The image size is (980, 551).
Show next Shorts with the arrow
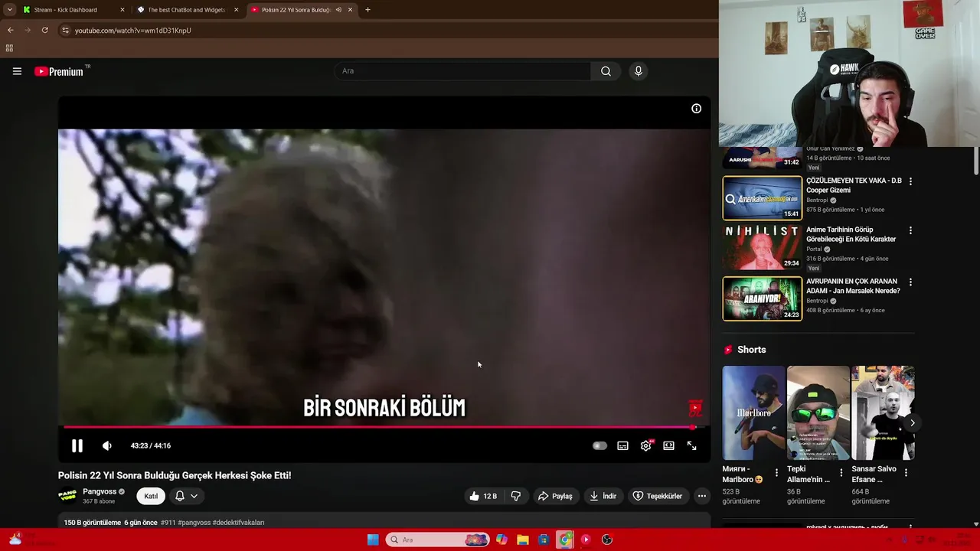tap(912, 422)
